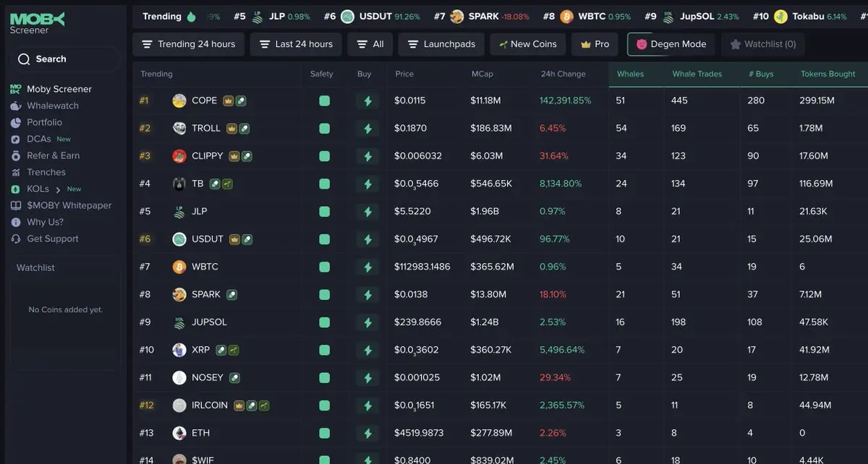The image size is (868, 464).
Task: Click the COPE green safety indicator
Action: (x=324, y=101)
